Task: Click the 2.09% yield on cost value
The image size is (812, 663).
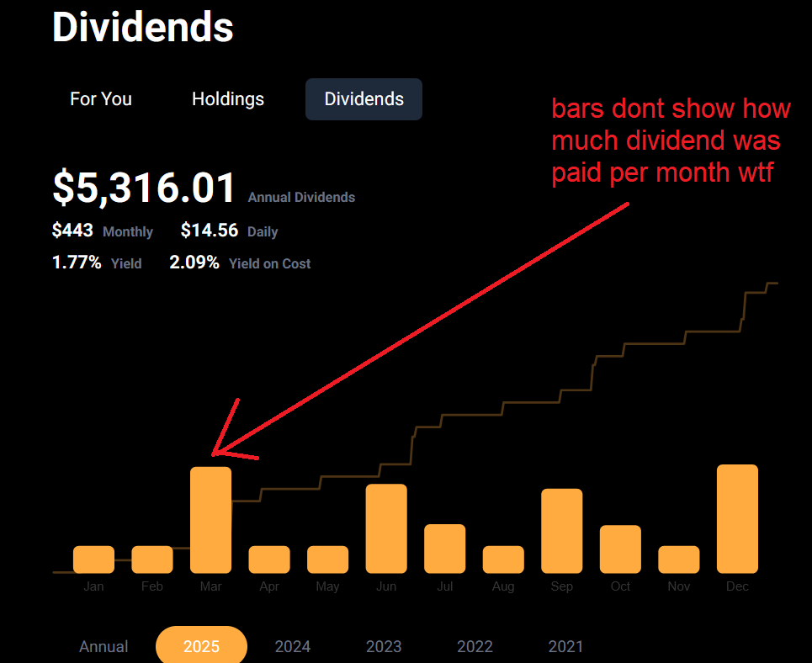Action: click(x=194, y=263)
